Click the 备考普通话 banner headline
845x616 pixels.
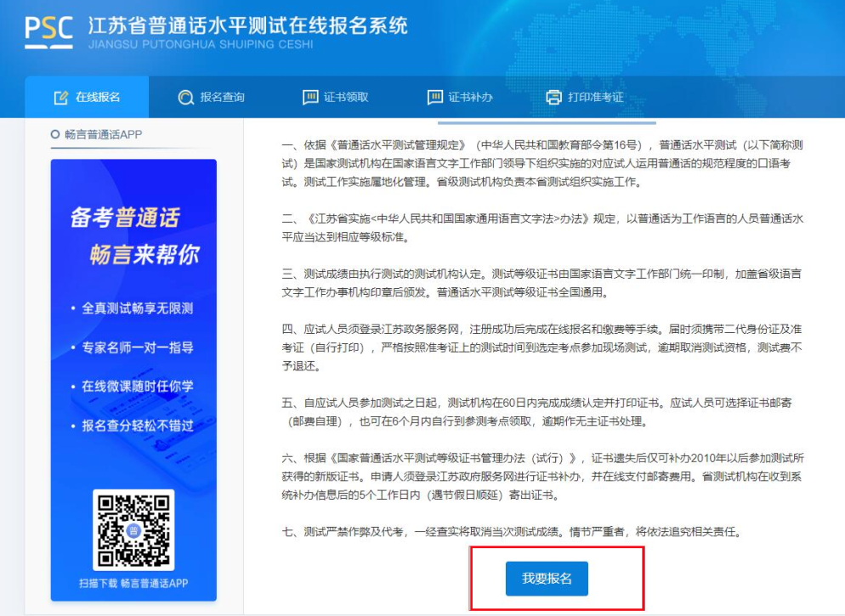[x=125, y=218]
